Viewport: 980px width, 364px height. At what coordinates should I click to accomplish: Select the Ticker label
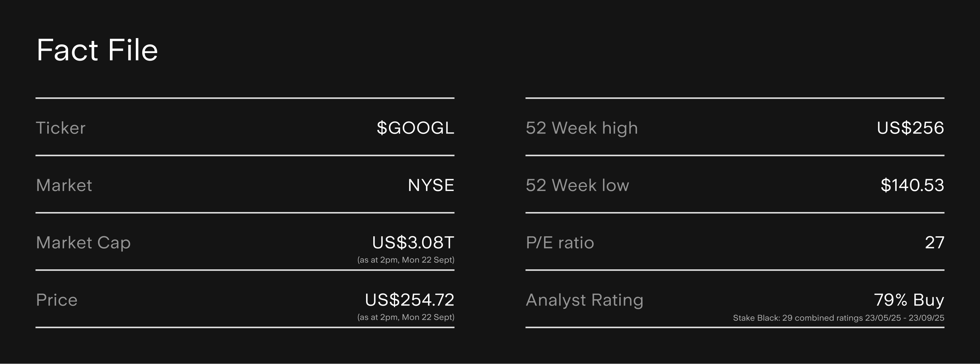pos(61,128)
